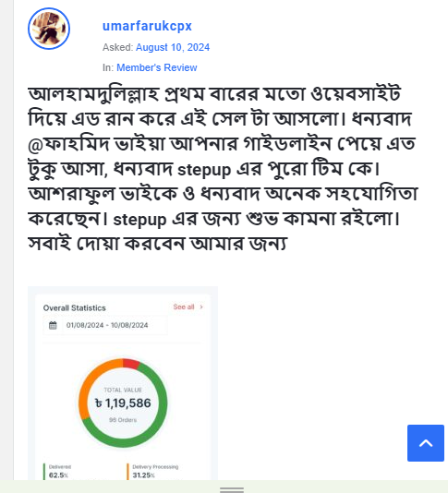The height and width of the screenshot is (493, 448).
Task: Click the chevron next to See all
Action: (201, 307)
